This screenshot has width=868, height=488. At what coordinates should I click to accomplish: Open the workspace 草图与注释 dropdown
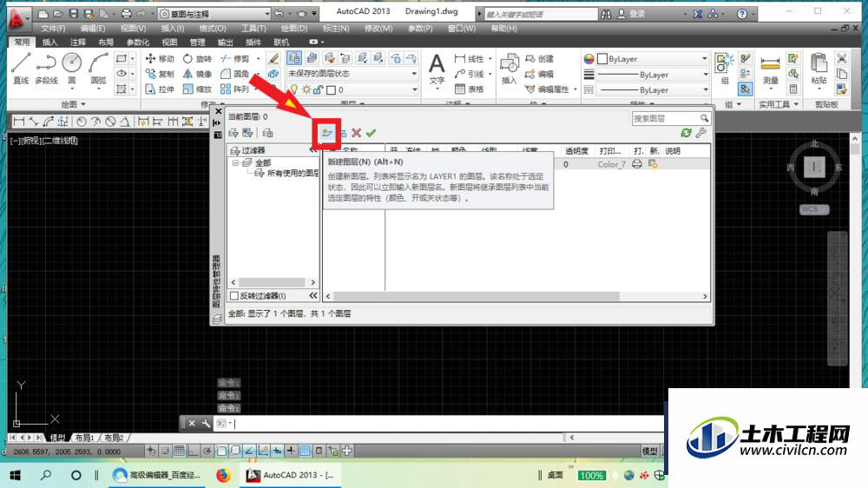click(x=214, y=14)
